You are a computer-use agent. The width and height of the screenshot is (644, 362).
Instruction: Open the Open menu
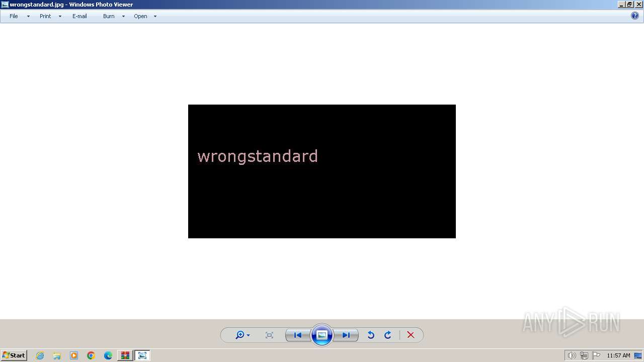pos(140,16)
